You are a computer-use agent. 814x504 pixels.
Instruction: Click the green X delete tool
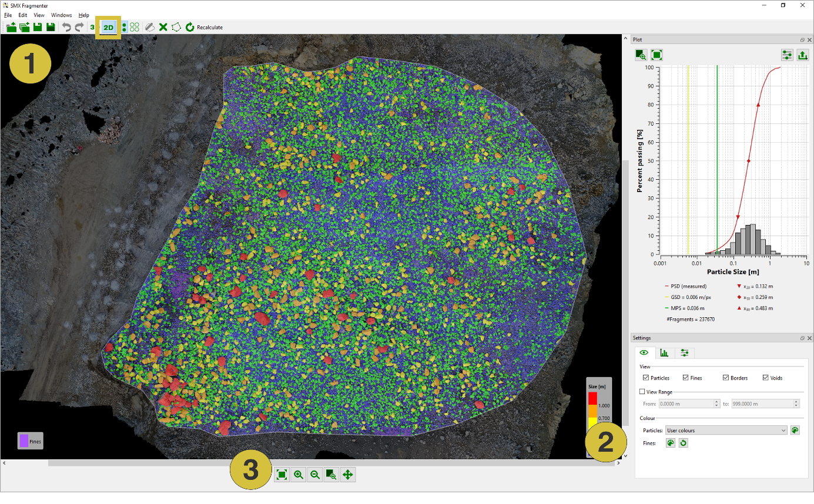(163, 27)
